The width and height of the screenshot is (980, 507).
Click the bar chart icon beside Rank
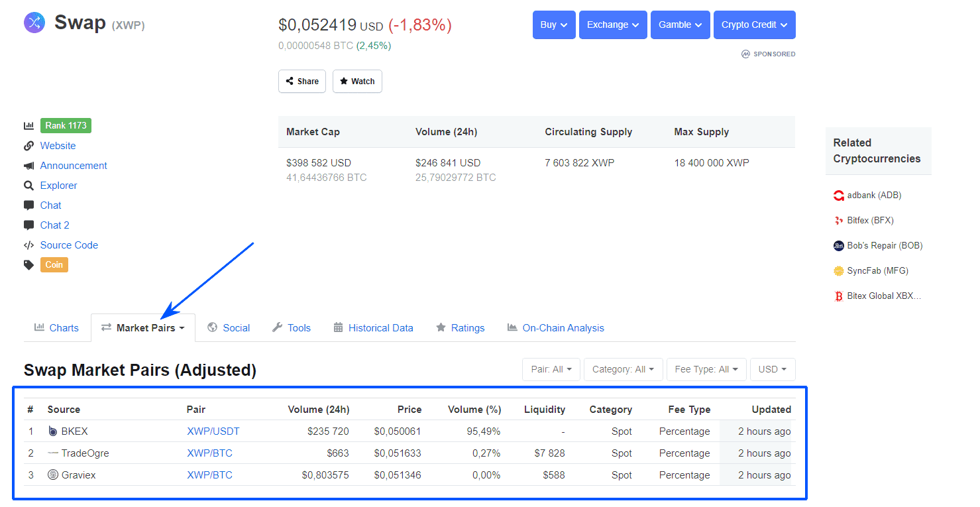pos(28,126)
